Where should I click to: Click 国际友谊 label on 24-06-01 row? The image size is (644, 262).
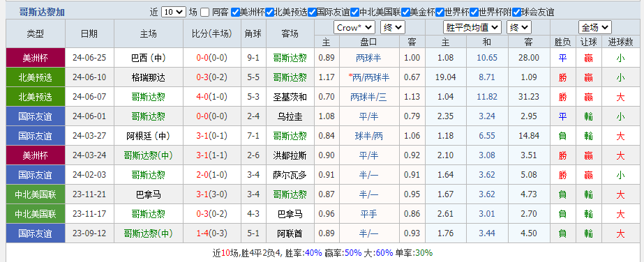[36, 116]
